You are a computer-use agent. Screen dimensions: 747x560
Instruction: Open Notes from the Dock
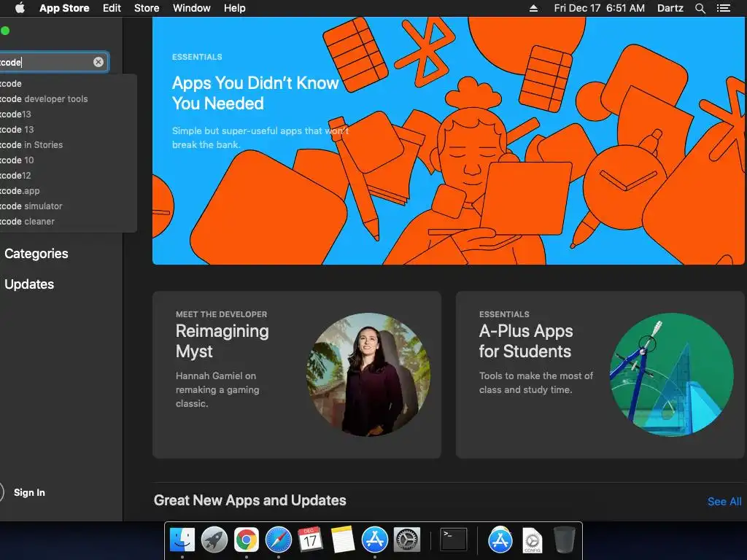342,540
